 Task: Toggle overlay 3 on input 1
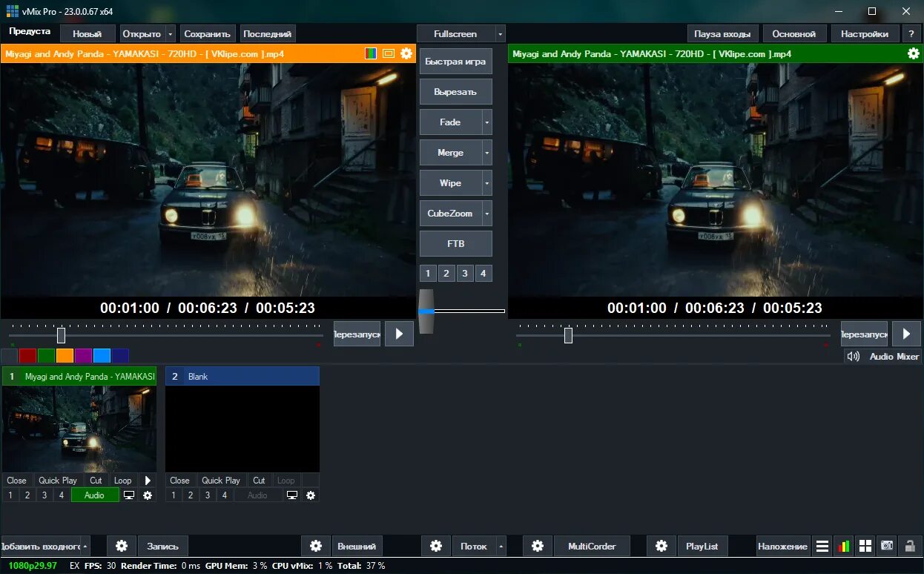(44, 495)
